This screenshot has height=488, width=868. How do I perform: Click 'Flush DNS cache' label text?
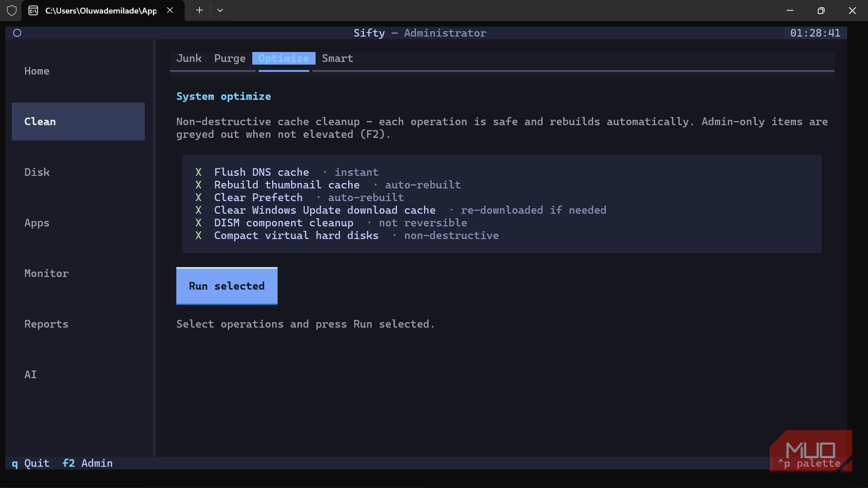(x=262, y=172)
